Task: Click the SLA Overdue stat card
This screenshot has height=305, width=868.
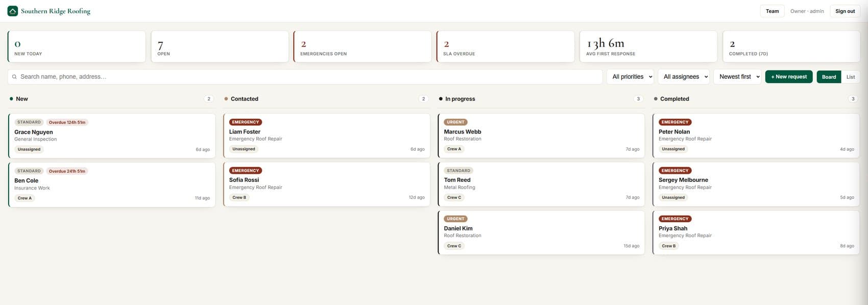Action: point(505,46)
